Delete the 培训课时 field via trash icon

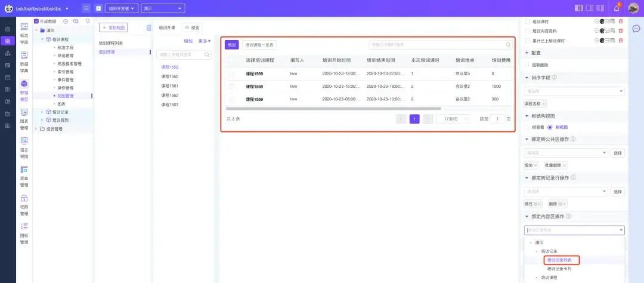coord(621,21)
